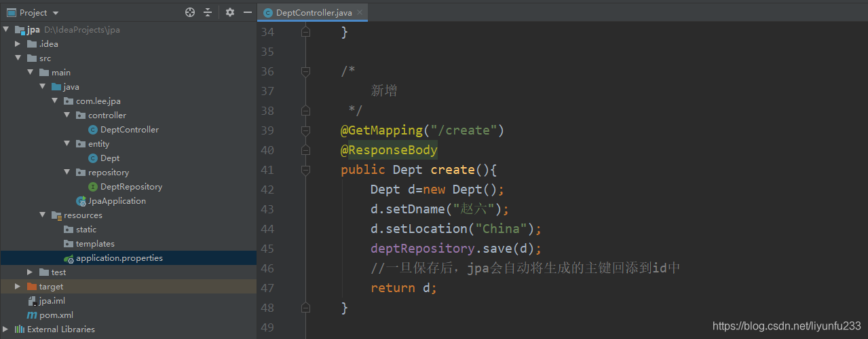Collapse the main folder

point(31,73)
